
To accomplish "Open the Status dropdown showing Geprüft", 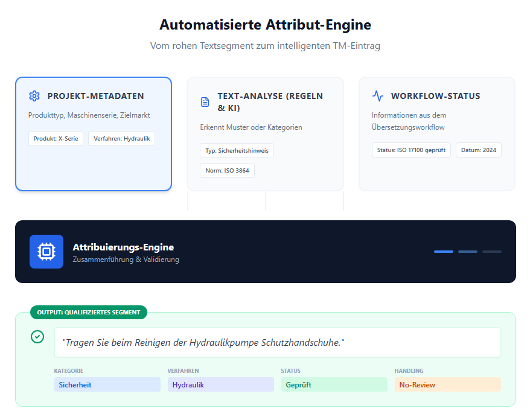I will click(334, 384).
